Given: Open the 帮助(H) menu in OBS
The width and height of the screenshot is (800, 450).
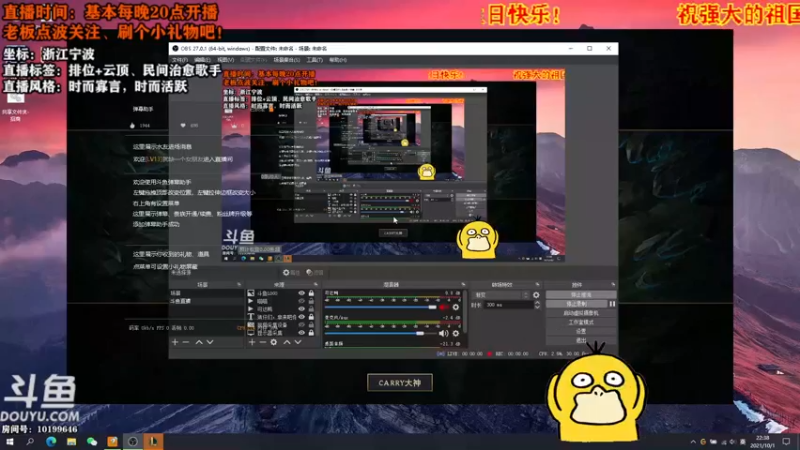Looking at the screenshot, I should (338, 60).
